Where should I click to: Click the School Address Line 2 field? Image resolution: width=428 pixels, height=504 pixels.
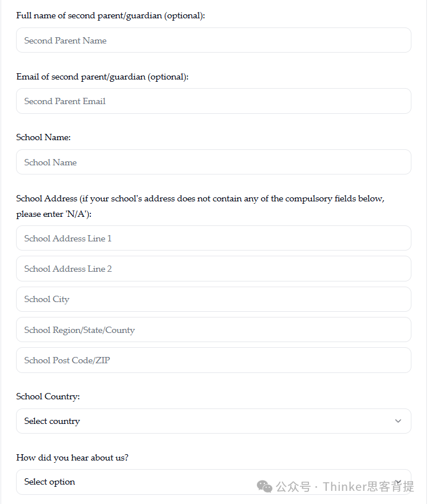pos(213,269)
